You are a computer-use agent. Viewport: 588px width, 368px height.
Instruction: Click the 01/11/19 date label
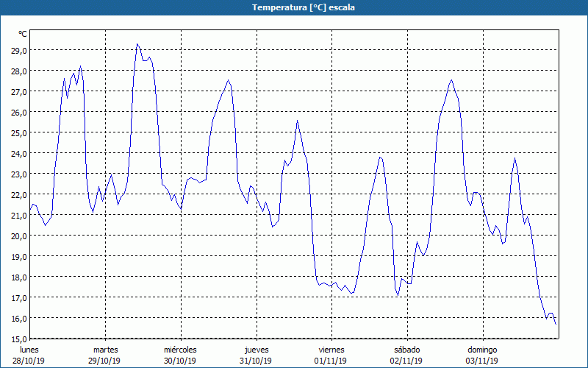[x=331, y=361]
